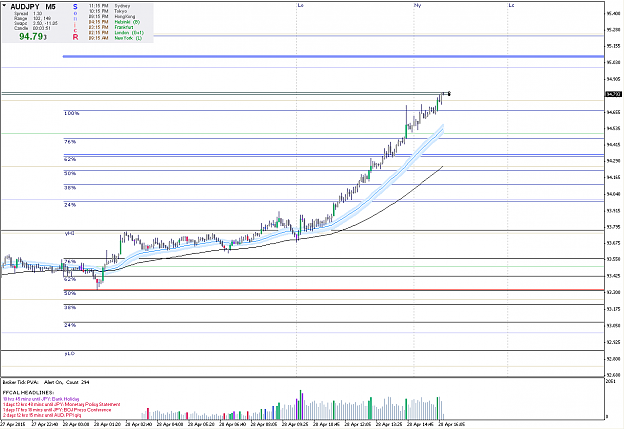Select the Range value row
Image resolution: width=625 pixels, height=429 pixels.
[32, 18]
